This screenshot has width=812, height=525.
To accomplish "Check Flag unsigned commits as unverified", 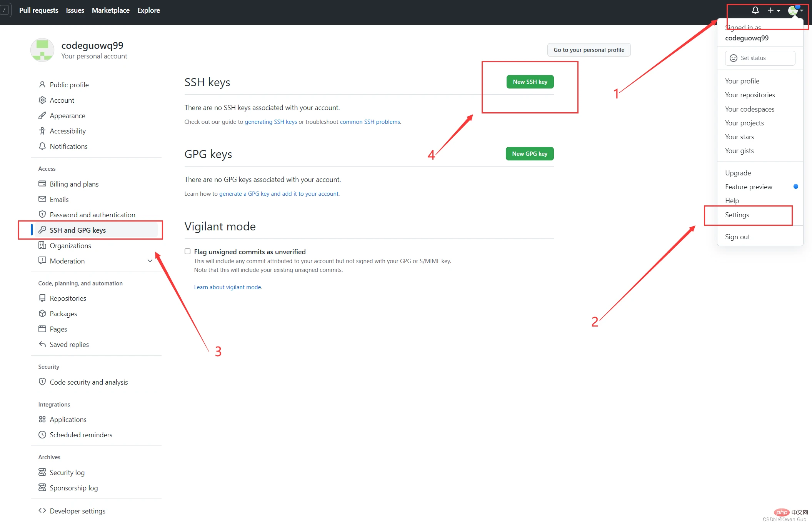I will point(188,252).
